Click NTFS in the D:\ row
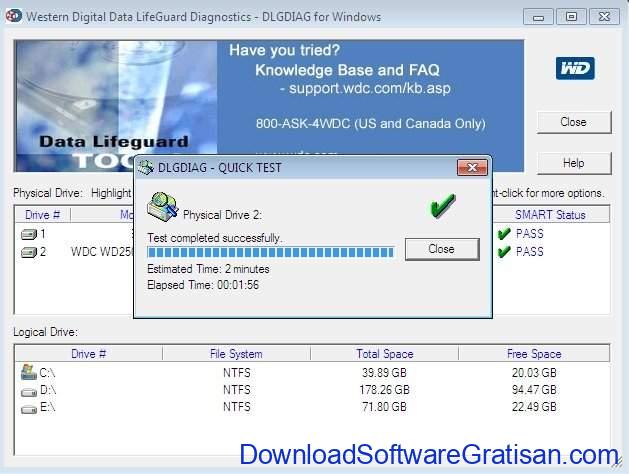Image resolution: width=629 pixels, height=474 pixels. pos(237,390)
